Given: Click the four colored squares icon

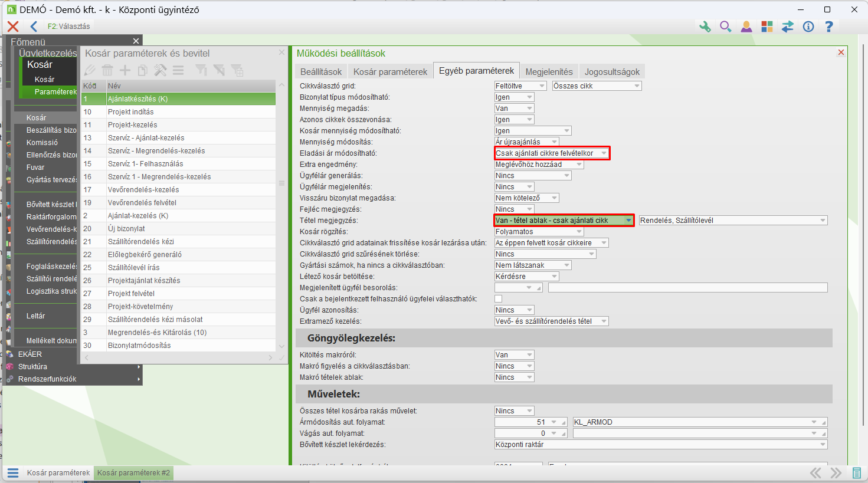Looking at the screenshot, I should (x=767, y=27).
